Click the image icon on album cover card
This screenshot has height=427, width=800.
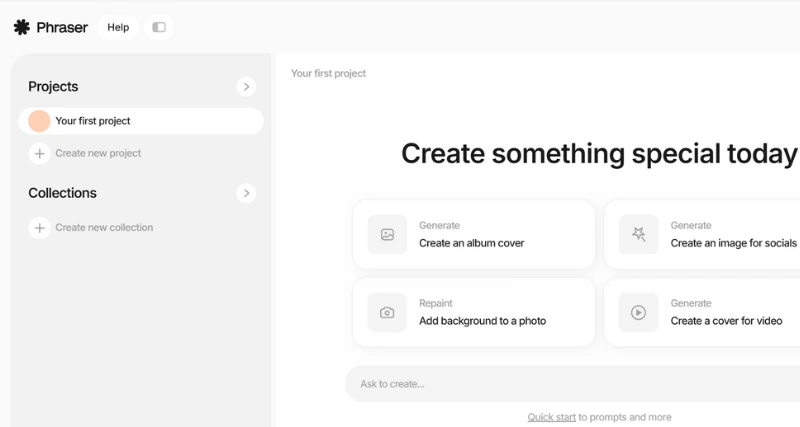pyautogui.click(x=387, y=234)
